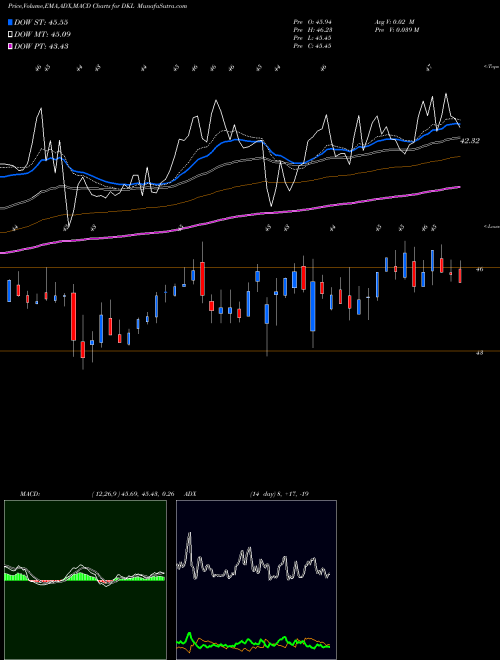The width and height of the screenshot is (500, 660).
Task: Select the 'DOW PT: 43.43' legend text
Action: (41, 46)
